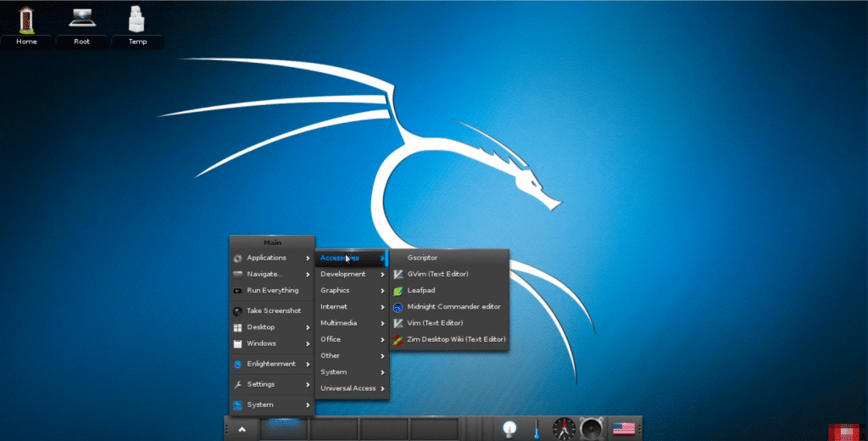Open Midnight Commander editor
This screenshot has width=868, height=441.
[x=449, y=307]
